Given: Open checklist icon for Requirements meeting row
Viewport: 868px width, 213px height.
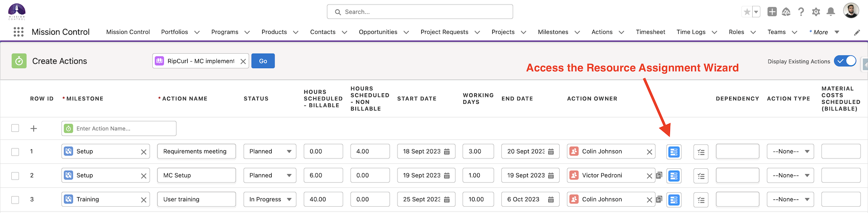Looking at the screenshot, I should point(701,152).
